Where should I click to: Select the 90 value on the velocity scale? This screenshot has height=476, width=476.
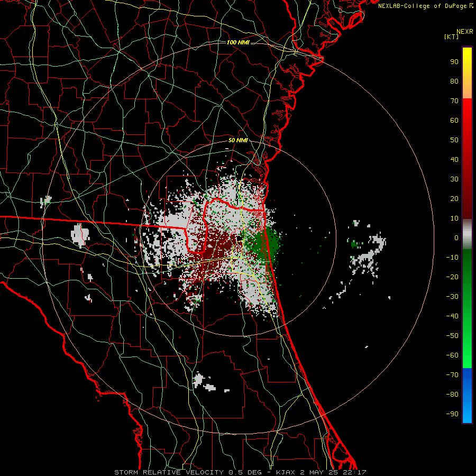(x=454, y=62)
